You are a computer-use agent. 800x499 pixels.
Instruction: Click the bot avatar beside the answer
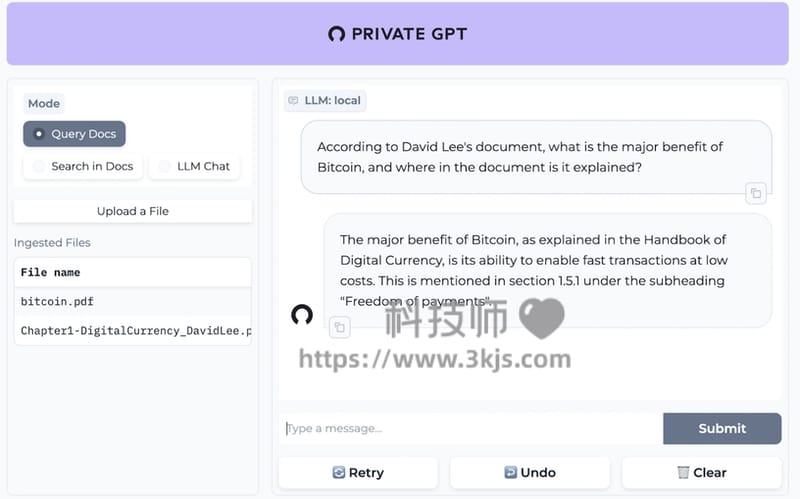tap(302, 315)
